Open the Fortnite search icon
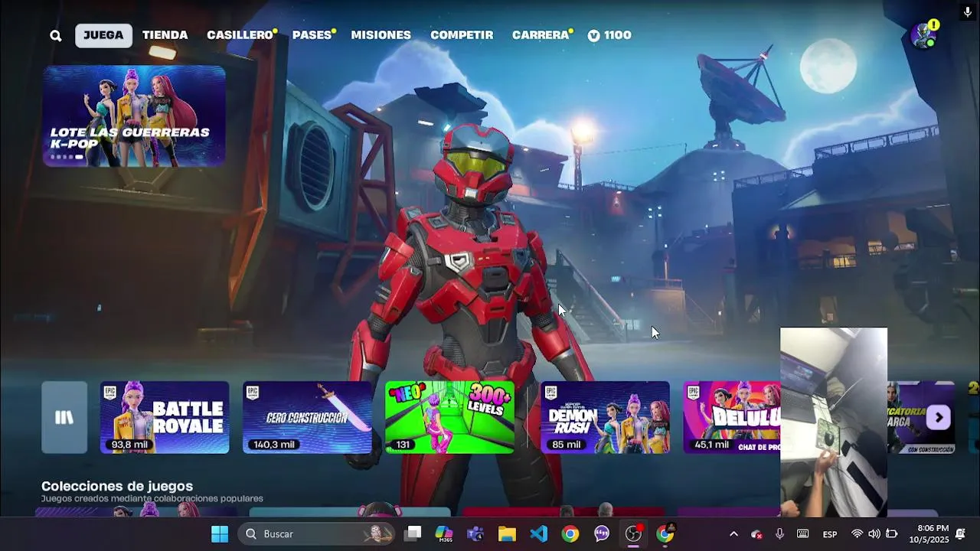 click(56, 35)
